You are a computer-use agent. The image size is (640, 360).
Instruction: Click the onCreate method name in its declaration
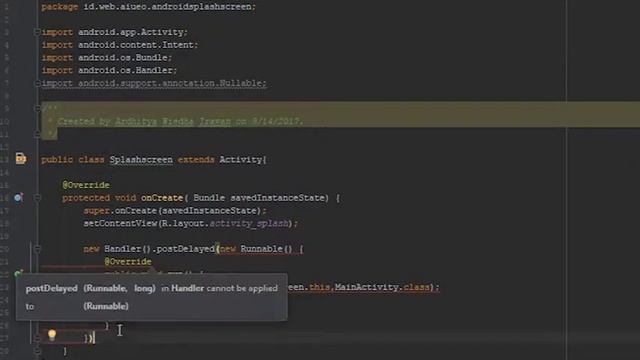coord(162,198)
